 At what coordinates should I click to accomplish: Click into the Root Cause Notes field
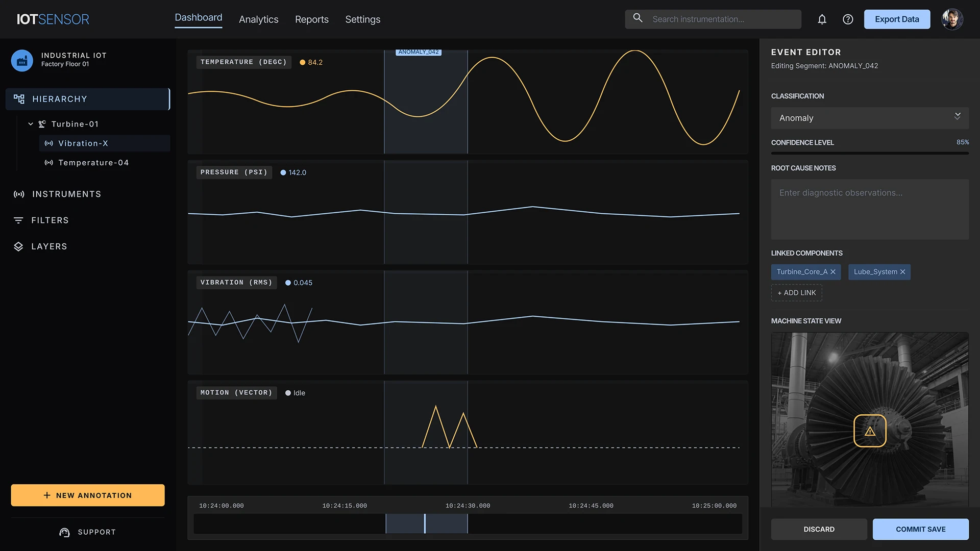(869, 209)
